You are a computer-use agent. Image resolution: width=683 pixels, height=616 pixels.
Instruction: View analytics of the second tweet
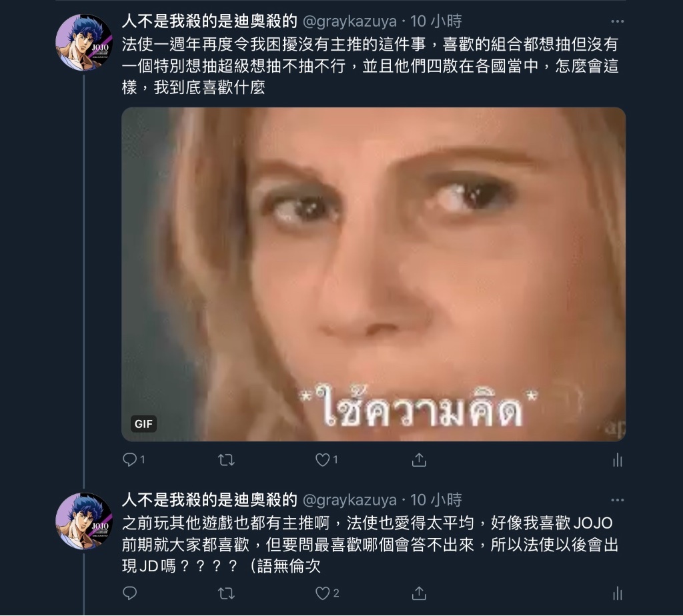(617, 593)
